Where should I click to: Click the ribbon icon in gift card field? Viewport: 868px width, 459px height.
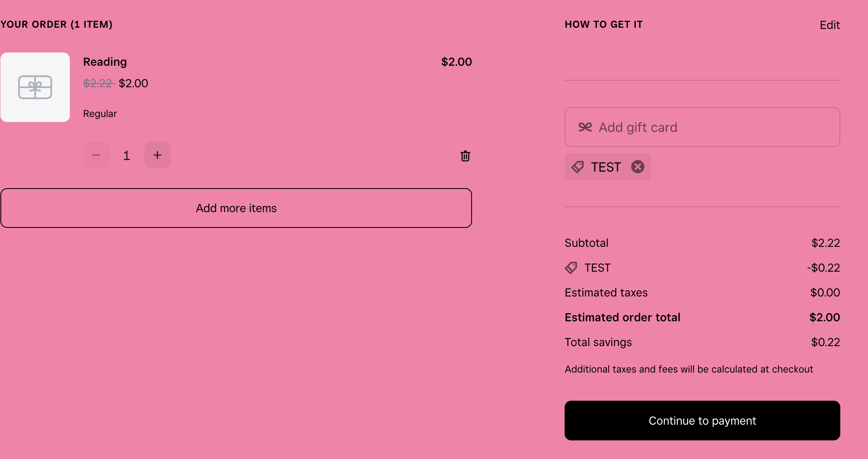[585, 127]
